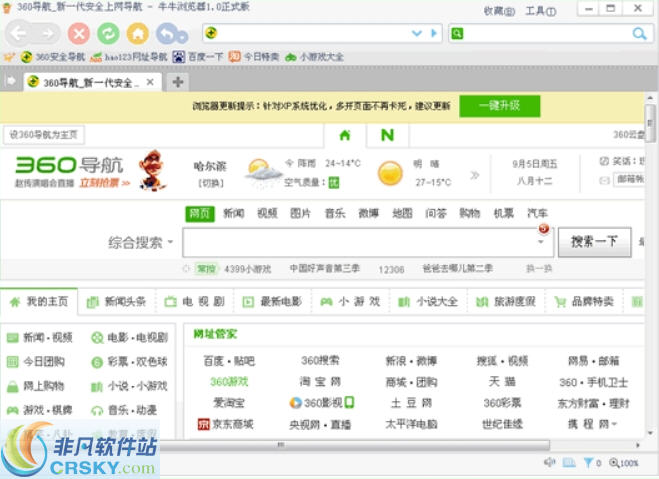Click 换一换 to refresh hot searches
Viewport: 659px width, 479px height.
pyautogui.click(x=539, y=269)
